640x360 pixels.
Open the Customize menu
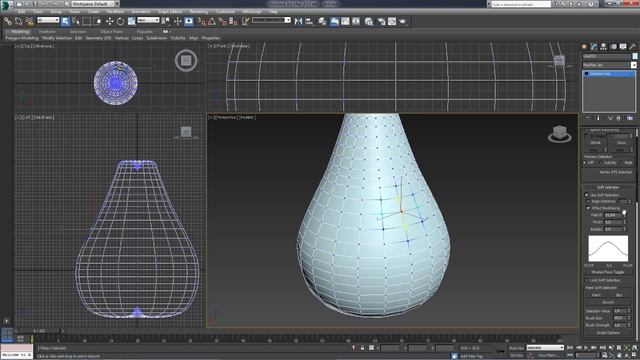coord(225,12)
